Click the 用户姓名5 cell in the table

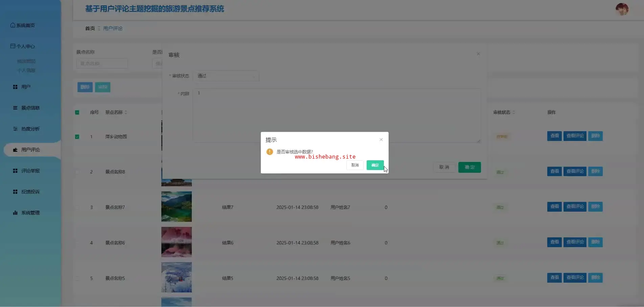click(x=340, y=278)
